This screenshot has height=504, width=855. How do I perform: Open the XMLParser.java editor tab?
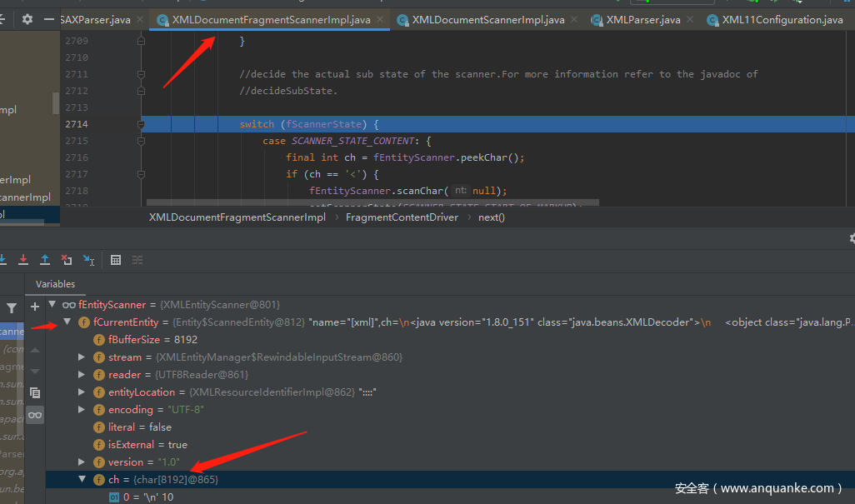pos(642,19)
